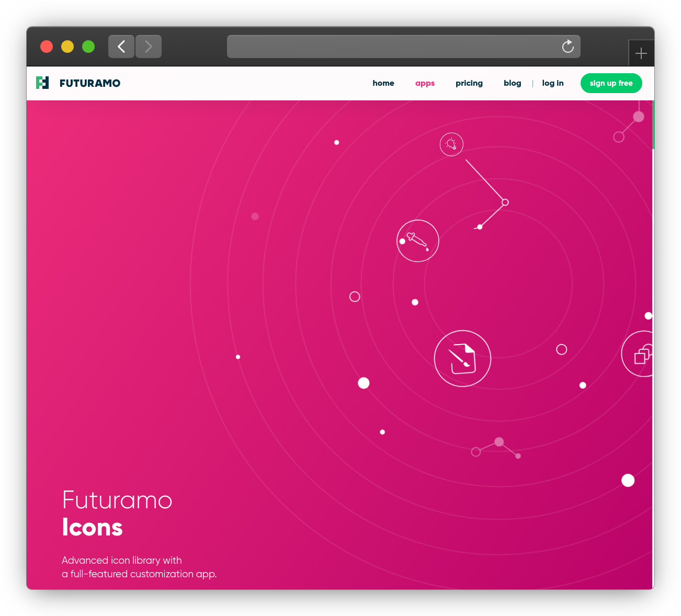Click the browser forward arrow
681x616 pixels.
click(x=149, y=47)
